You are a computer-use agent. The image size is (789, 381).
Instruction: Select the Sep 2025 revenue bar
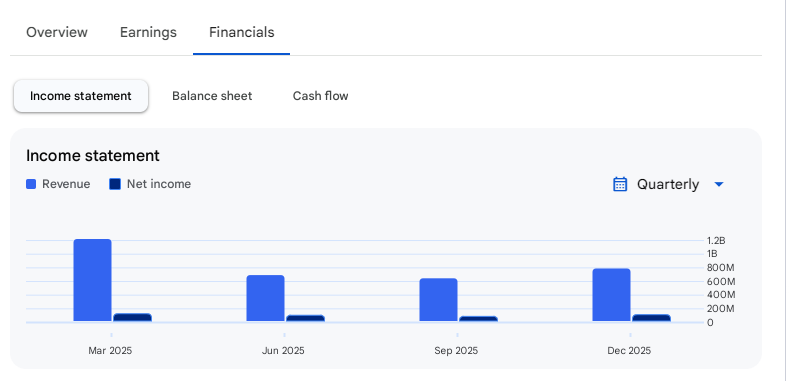pos(438,299)
